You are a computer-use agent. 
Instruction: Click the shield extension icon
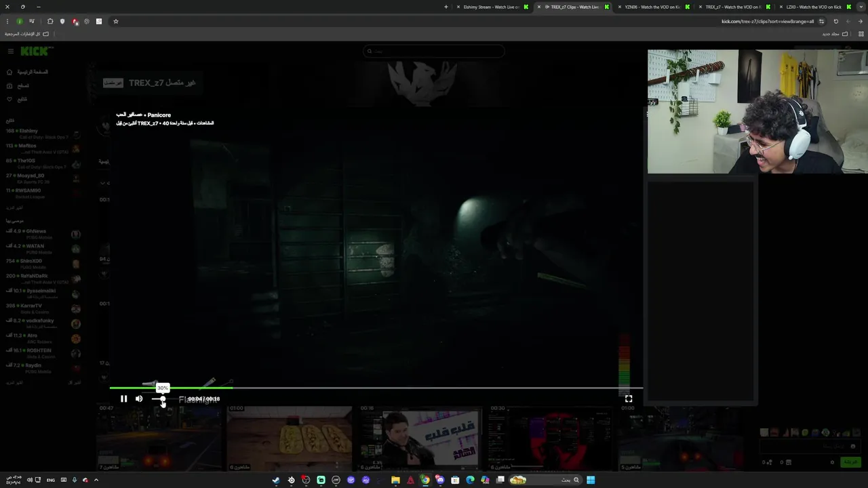62,21
